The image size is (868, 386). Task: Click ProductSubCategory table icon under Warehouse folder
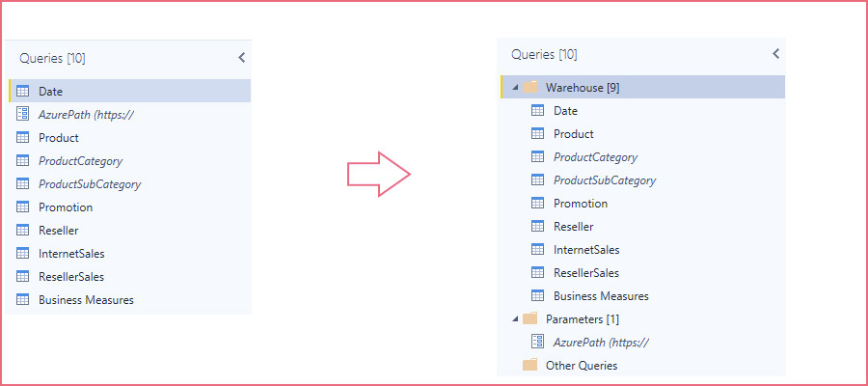coord(537,180)
